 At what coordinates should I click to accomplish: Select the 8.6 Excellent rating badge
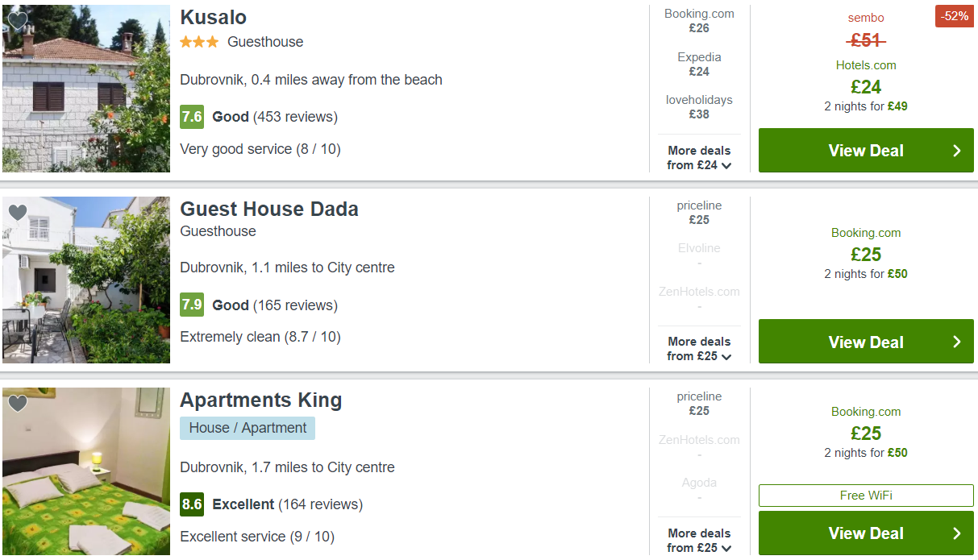(x=192, y=504)
